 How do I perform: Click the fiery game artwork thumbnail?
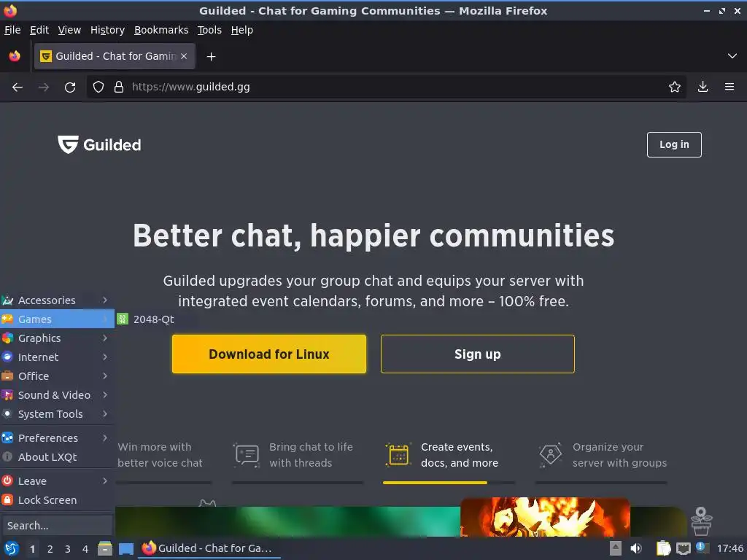click(545, 517)
